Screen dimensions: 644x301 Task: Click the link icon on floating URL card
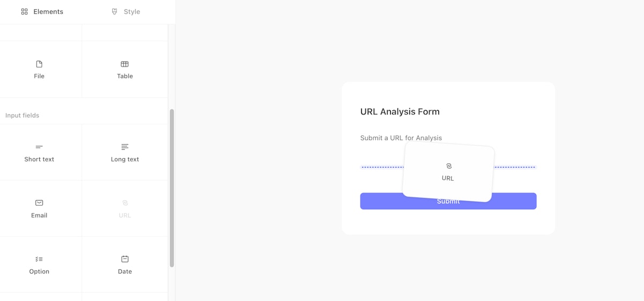point(449,166)
